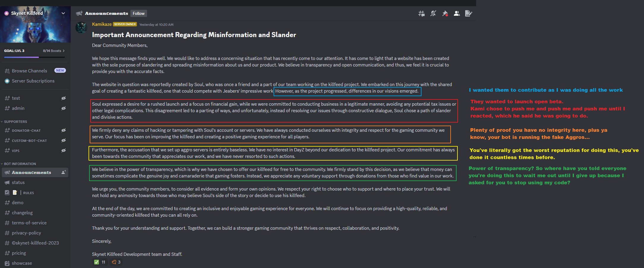Open the rules channel
The width and height of the screenshot is (644, 268).
click(35, 193)
